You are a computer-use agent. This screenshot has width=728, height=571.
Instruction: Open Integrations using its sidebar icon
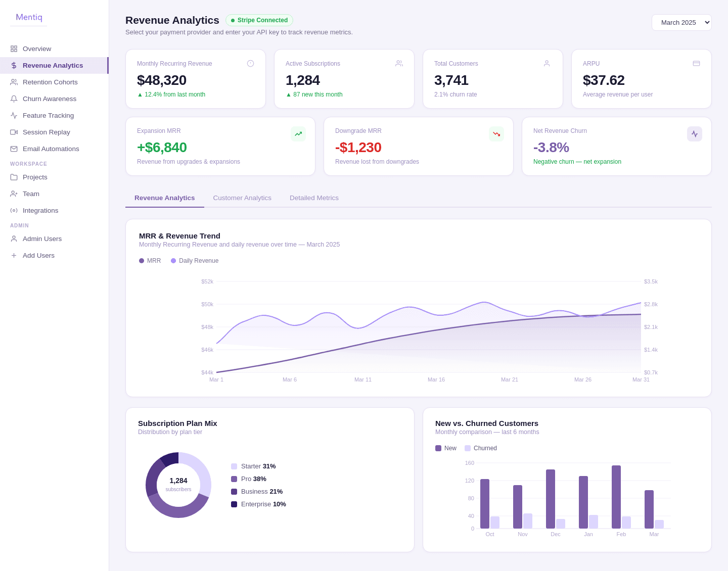click(x=14, y=210)
